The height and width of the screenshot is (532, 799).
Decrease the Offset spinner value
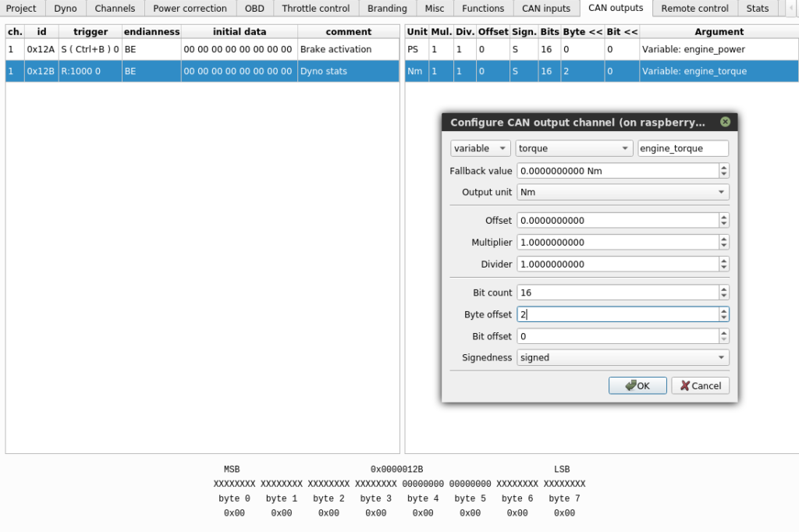(x=723, y=224)
